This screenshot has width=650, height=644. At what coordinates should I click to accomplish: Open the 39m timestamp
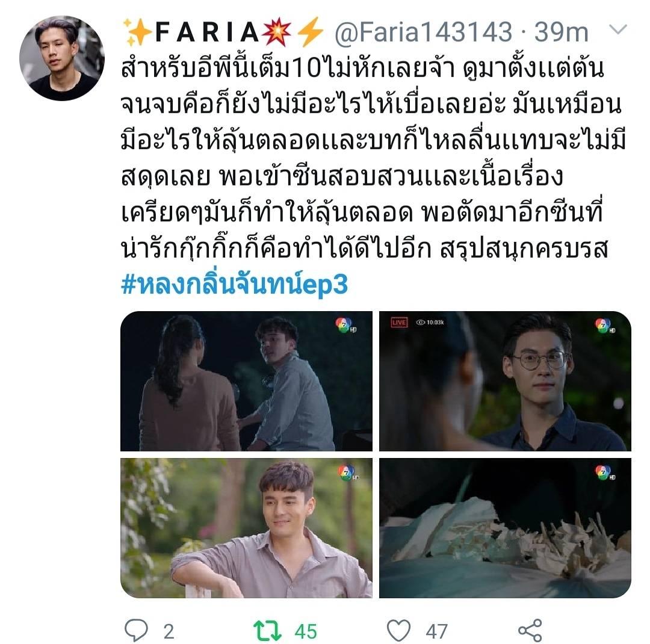coord(562,32)
